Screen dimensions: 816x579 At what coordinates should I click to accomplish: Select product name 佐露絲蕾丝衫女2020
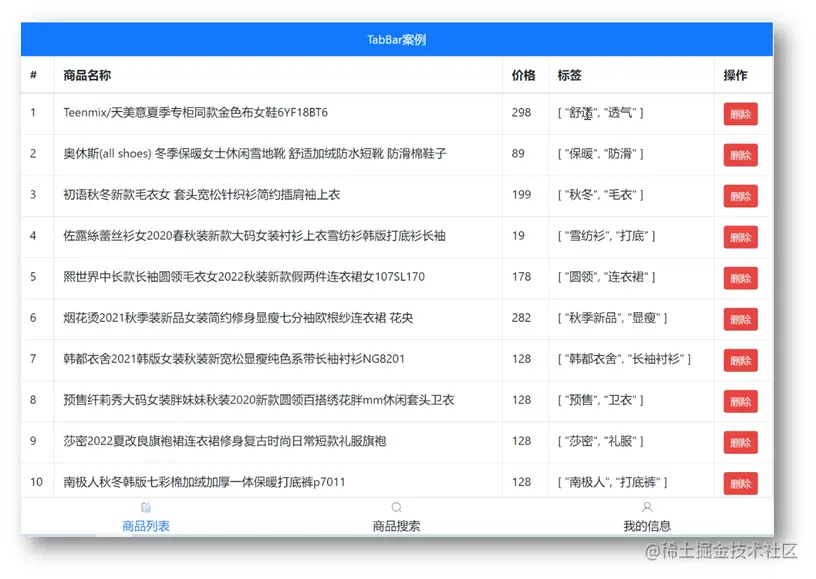(x=254, y=236)
